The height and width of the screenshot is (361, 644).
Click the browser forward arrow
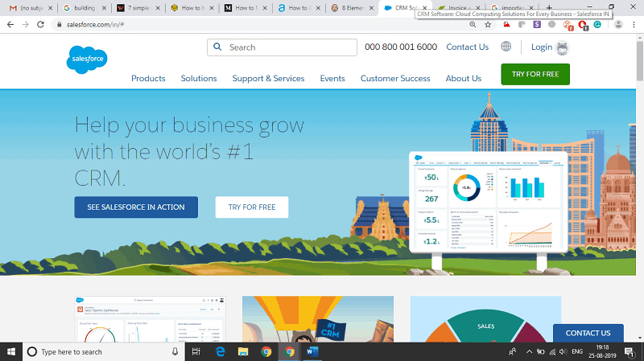(x=26, y=25)
